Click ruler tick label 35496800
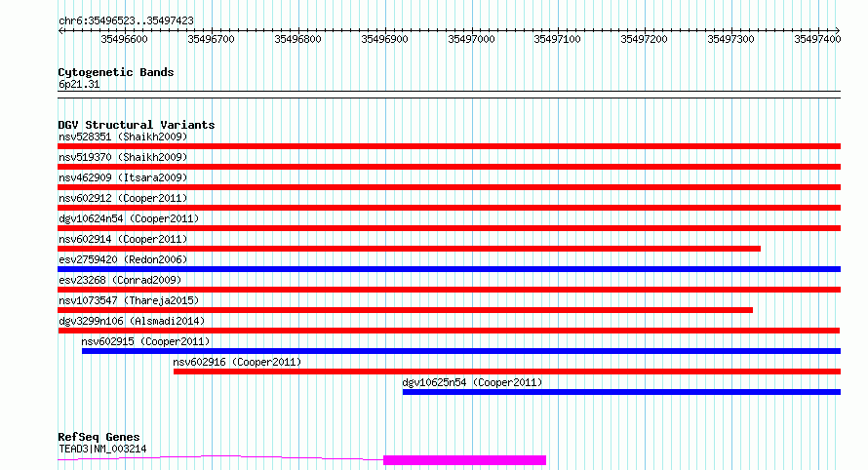The image size is (868, 470). click(x=297, y=39)
